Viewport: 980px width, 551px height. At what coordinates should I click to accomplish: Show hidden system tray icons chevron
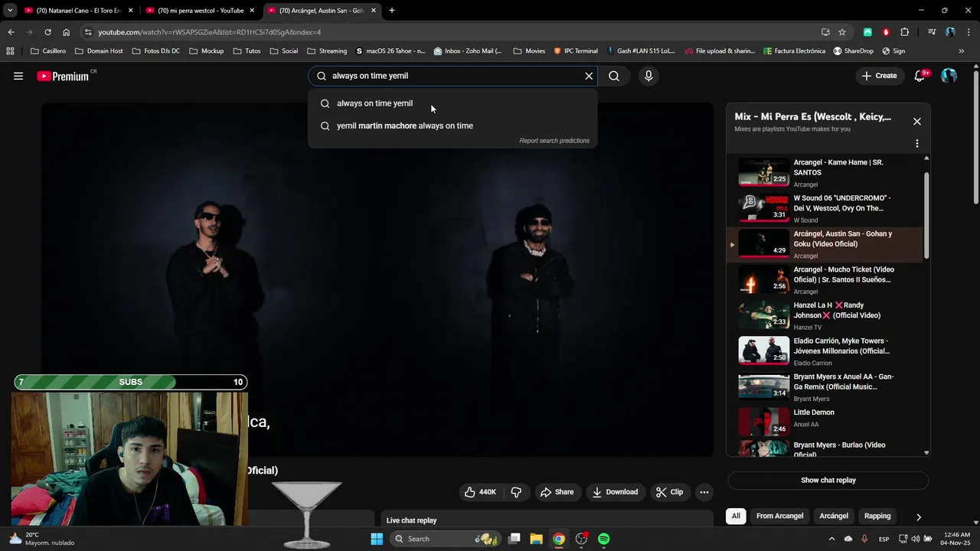coord(831,539)
